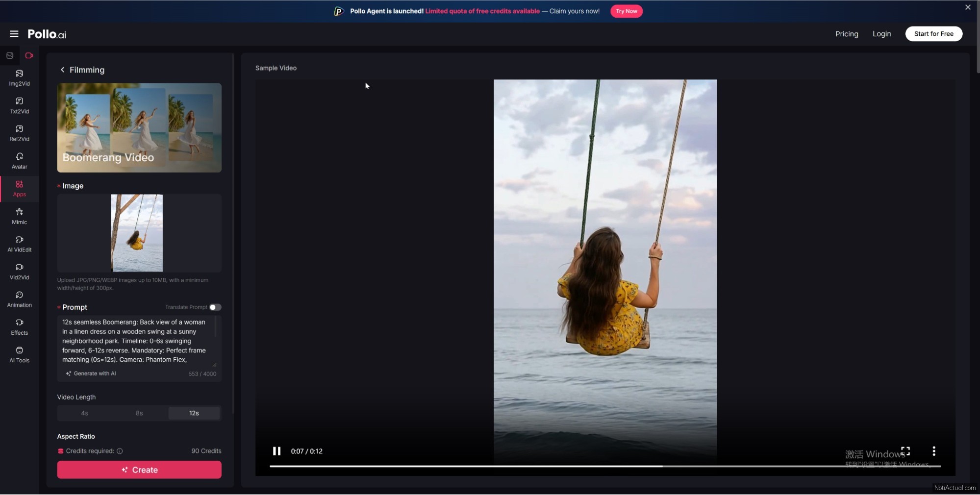980x495 pixels.
Task: Select the 4s video length
Action: click(x=85, y=413)
